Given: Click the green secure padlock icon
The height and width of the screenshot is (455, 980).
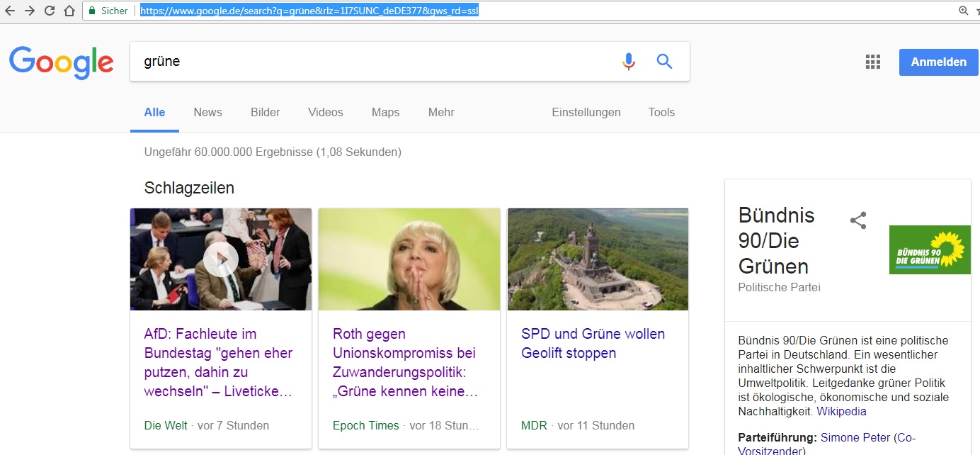Looking at the screenshot, I should [x=92, y=11].
